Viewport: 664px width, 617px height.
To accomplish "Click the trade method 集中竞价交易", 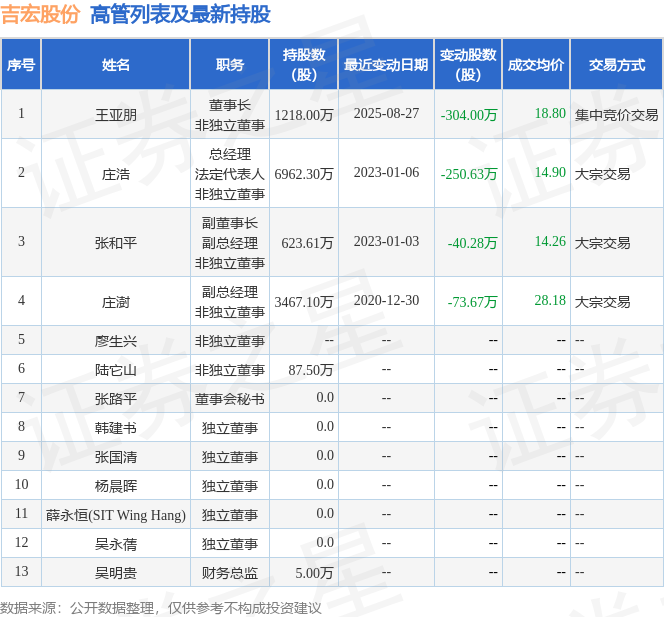I will 617,115.
